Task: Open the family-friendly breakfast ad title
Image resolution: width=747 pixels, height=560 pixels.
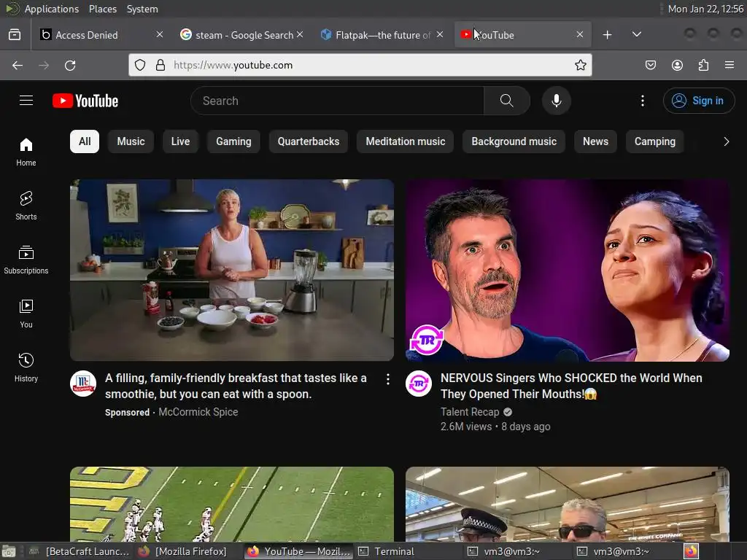Action: click(236, 386)
